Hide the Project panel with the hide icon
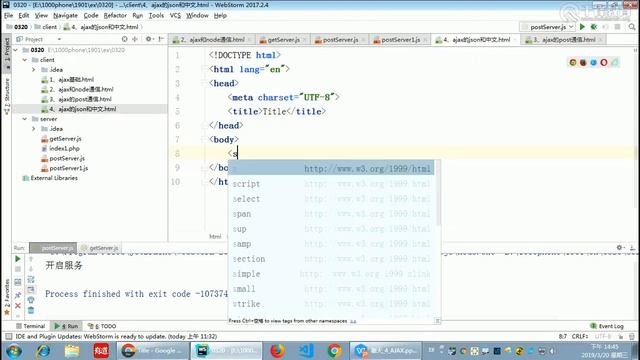The image size is (640, 360). click(x=161, y=39)
